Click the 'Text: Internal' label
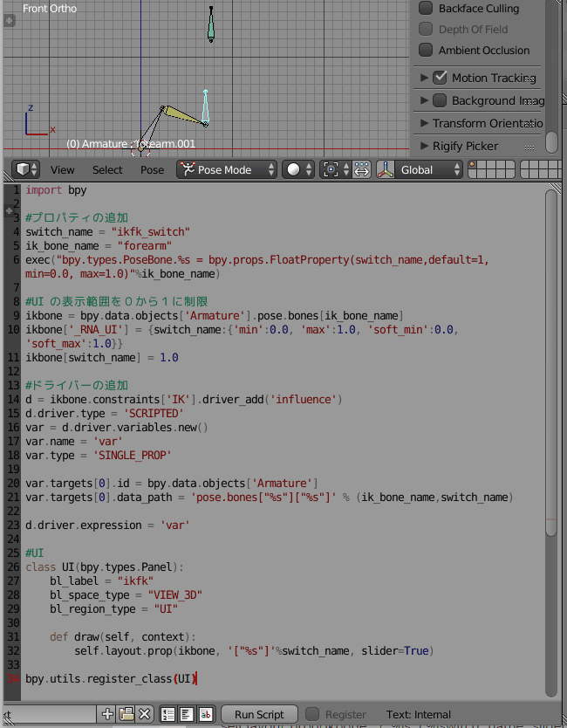Screen dimensions: 567x728 [418, 714]
